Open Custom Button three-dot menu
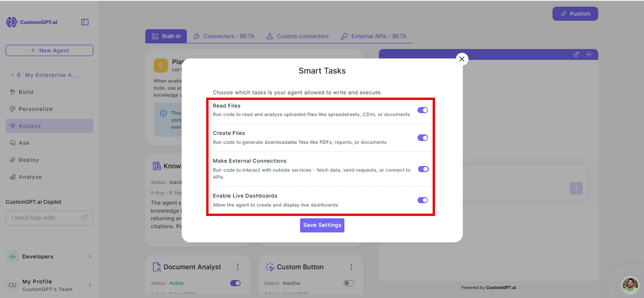The height and width of the screenshot is (298, 644). tap(351, 267)
